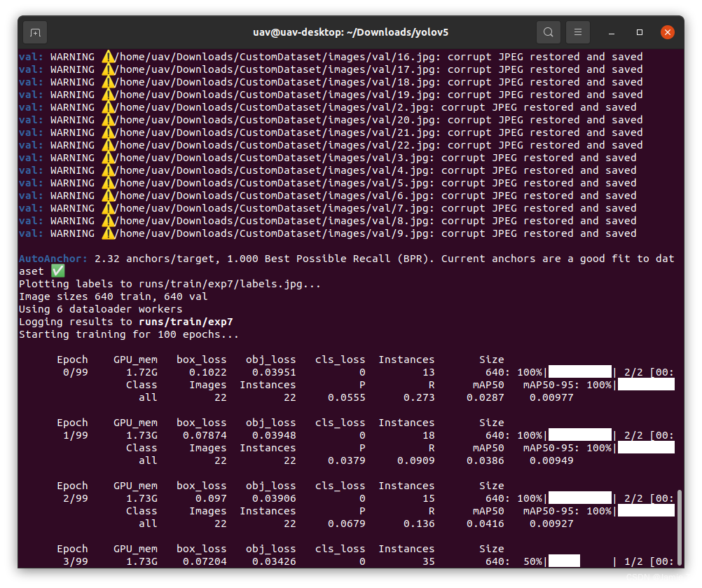Click recall value 0.273

pos(419,397)
